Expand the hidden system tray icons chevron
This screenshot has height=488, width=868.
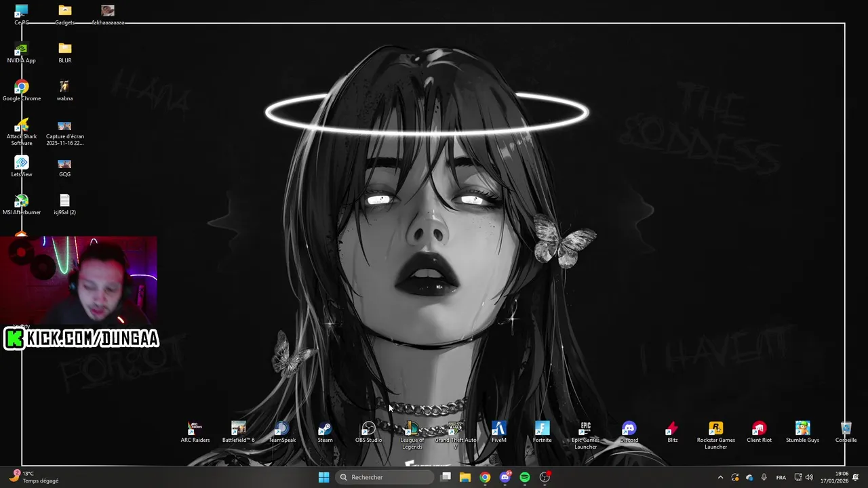click(720, 477)
